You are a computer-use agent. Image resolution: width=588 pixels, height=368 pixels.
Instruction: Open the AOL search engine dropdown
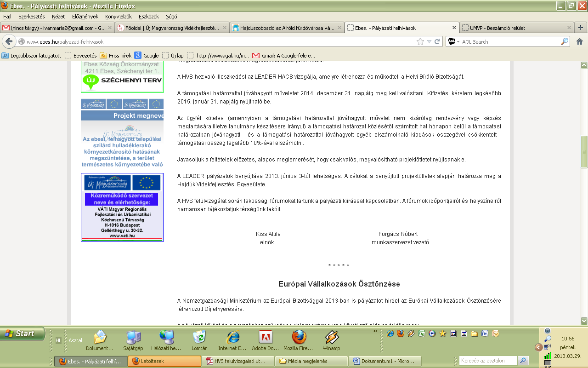(x=458, y=42)
